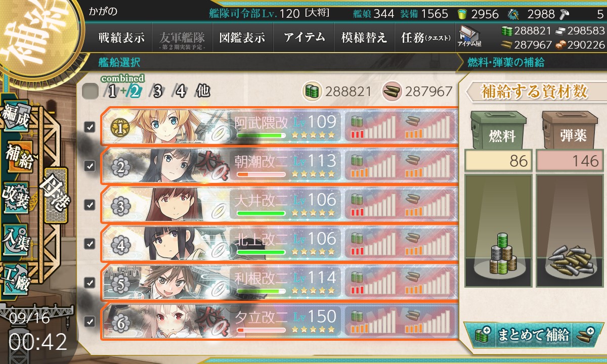Open the 入渠 docking sidebar icon
This screenshot has height=364, width=607.
16,236
